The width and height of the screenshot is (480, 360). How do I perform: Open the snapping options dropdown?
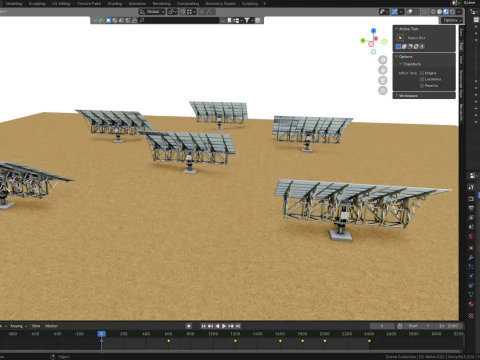191,12
